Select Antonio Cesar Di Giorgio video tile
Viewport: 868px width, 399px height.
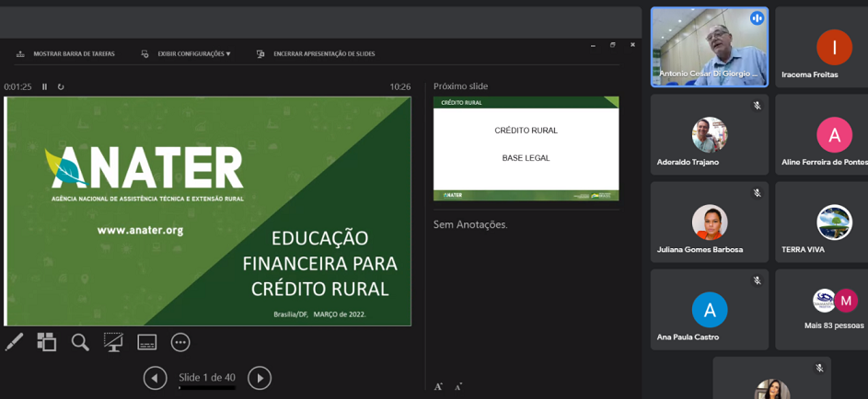710,47
